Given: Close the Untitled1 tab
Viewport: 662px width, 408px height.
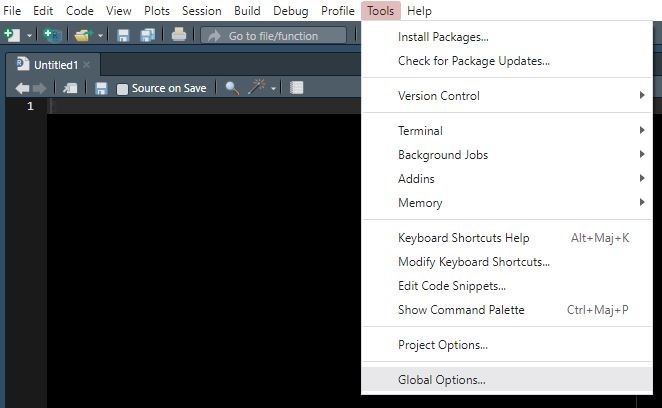Looking at the screenshot, I should click(x=87, y=64).
